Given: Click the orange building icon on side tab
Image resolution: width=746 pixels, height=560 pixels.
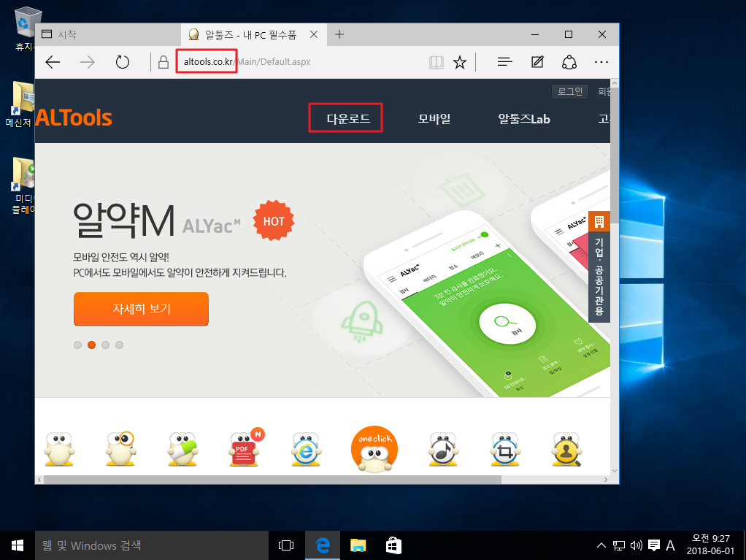Looking at the screenshot, I should point(599,222).
